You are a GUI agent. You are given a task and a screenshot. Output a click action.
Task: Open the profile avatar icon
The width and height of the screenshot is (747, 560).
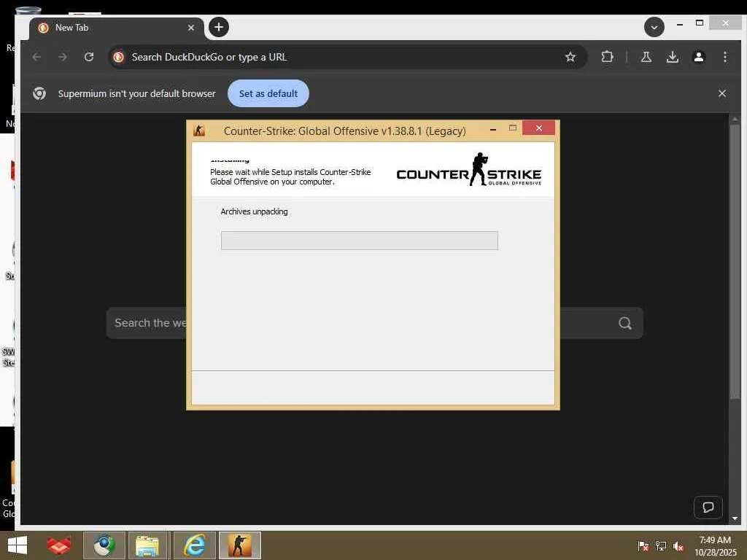(x=698, y=57)
